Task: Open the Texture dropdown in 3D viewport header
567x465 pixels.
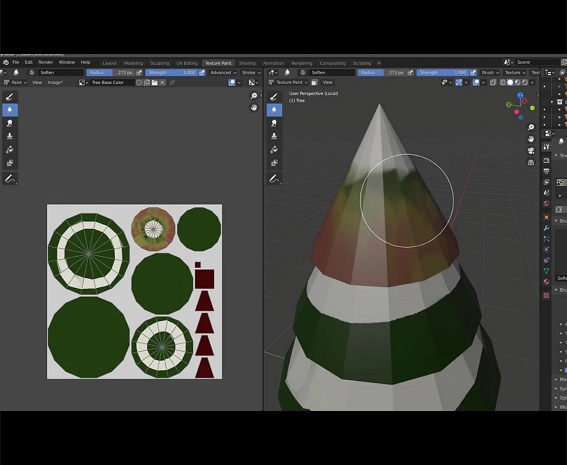Action: coord(515,73)
